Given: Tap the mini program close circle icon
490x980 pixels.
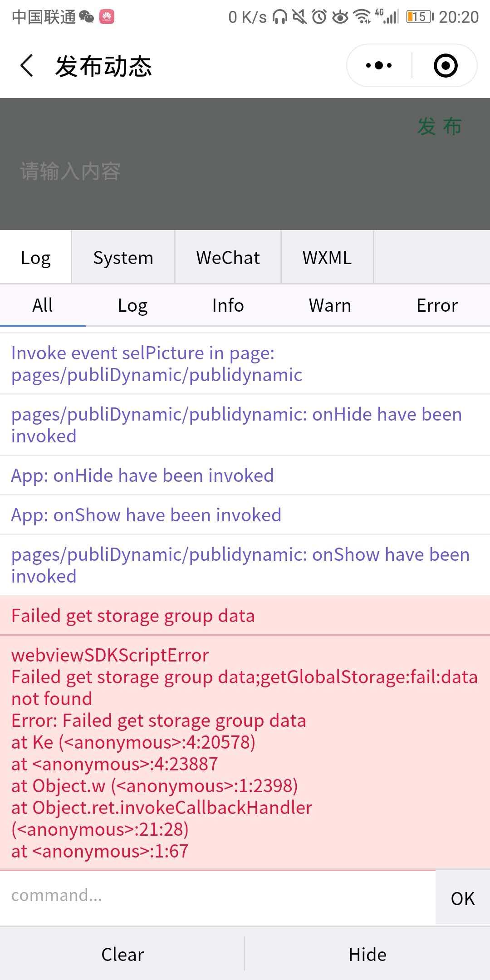Looking at the screenshot, I should pos(446,65).
